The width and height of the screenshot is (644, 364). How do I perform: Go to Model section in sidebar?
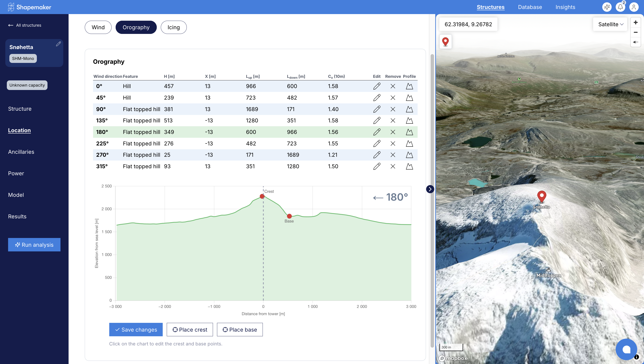click(16, 195)
